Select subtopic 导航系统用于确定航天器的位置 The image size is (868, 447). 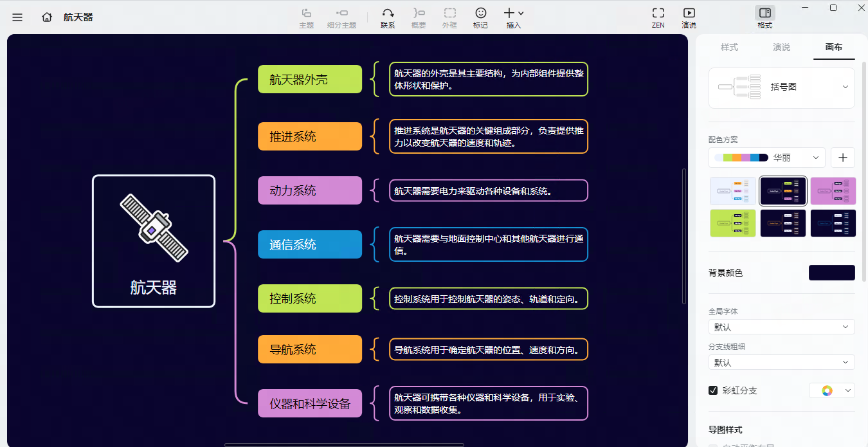[489, 349]
